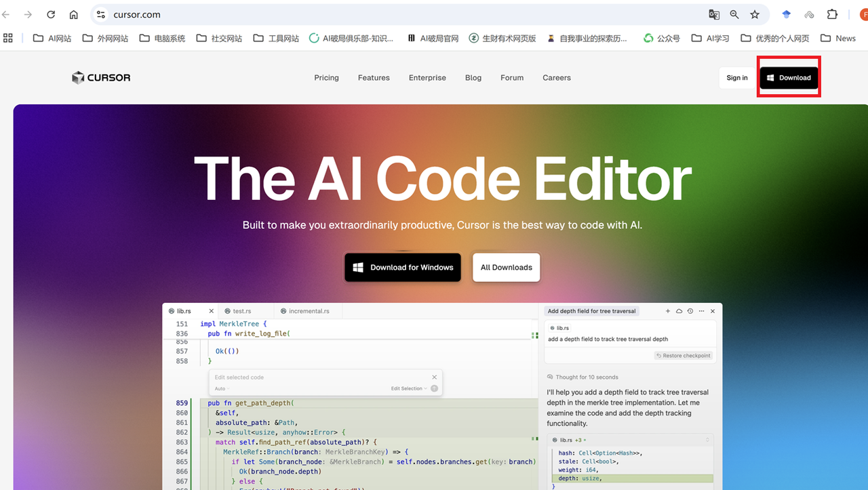Open the chat panel more options
The height and width of the screenshot is (490, 868).
(701, 311)
